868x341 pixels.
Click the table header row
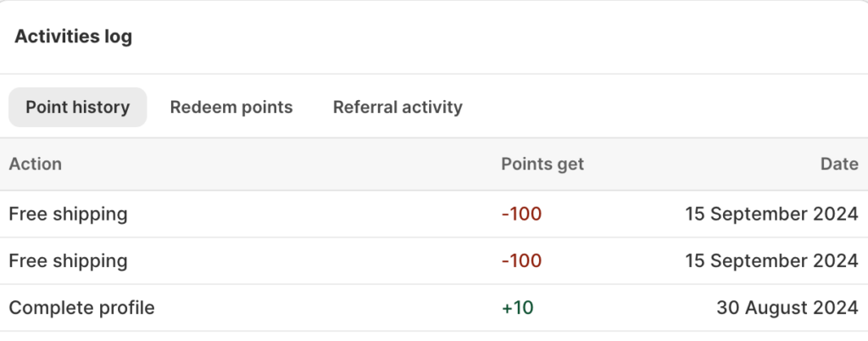[x=339, y=165]
